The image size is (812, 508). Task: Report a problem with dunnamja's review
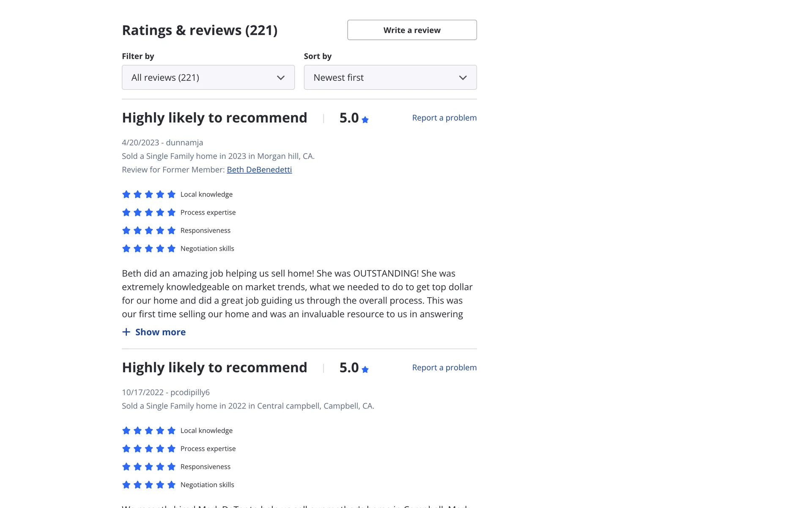(x=444, y=118)
